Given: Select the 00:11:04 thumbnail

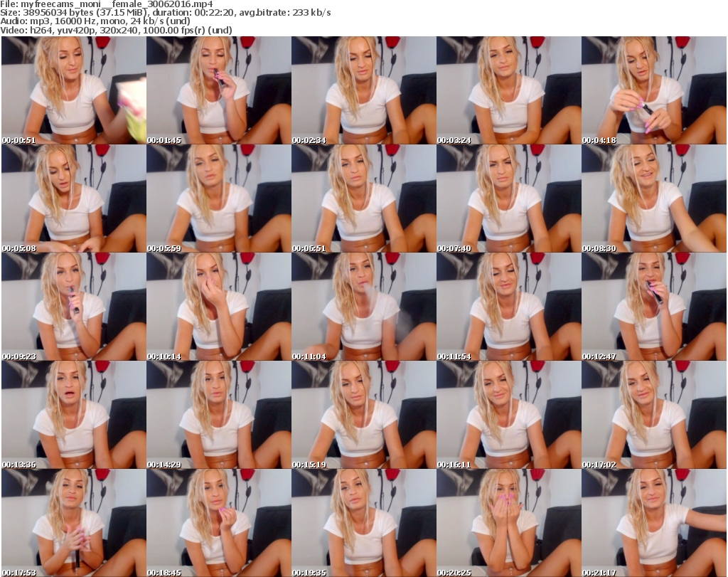Looking at the screenshot, I should click(x=363, y=307).
